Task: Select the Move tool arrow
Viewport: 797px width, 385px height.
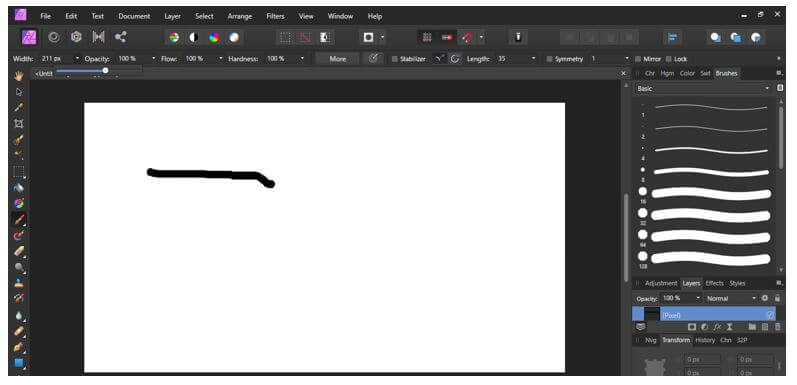Action: tap(19, 92)
